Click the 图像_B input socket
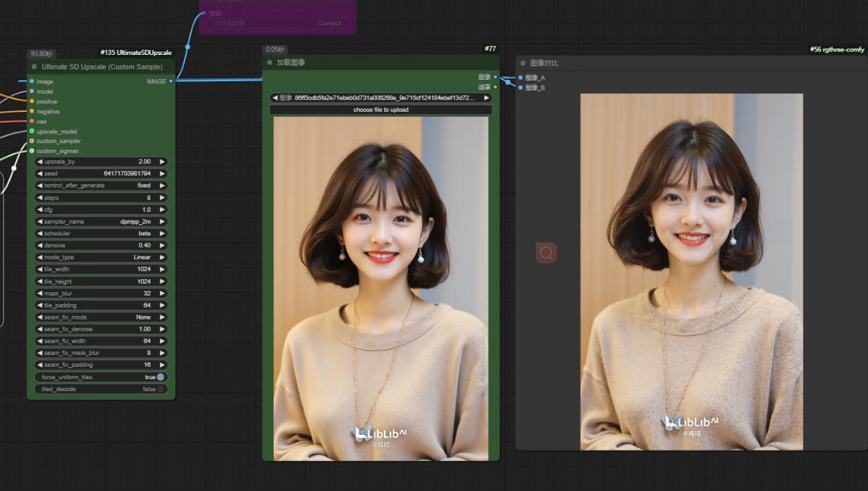 pyautogui.click(x=520, y=88)
